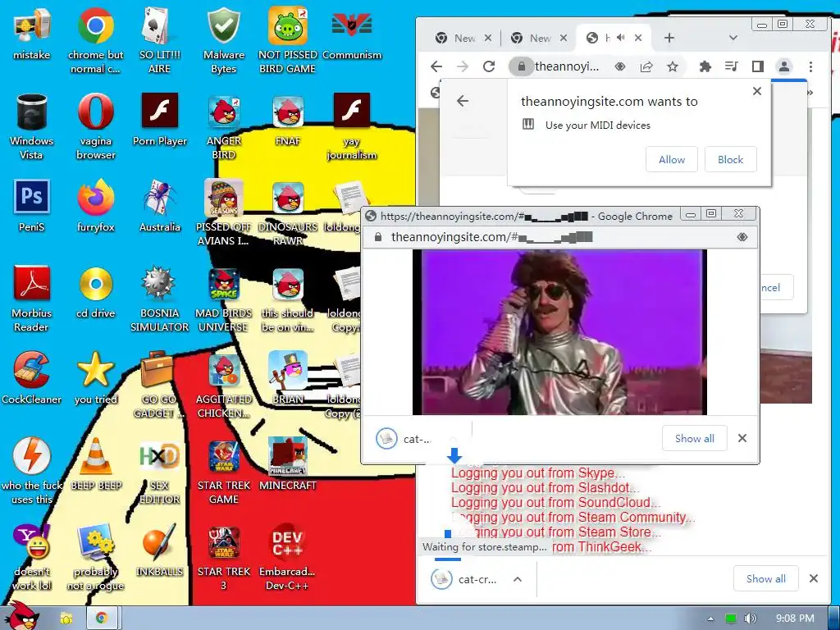This screenshot has width=840, height=630.
Task: Toggle Chrome side panel icon
Action: pyautogui.click(x=757, y=66)
